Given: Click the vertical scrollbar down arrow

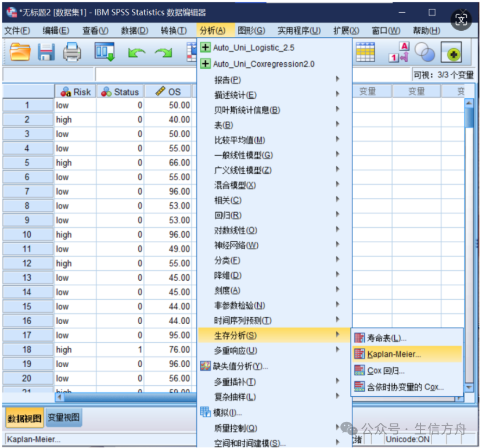Looking at the screenshot, I should click(x=469, y=388).
